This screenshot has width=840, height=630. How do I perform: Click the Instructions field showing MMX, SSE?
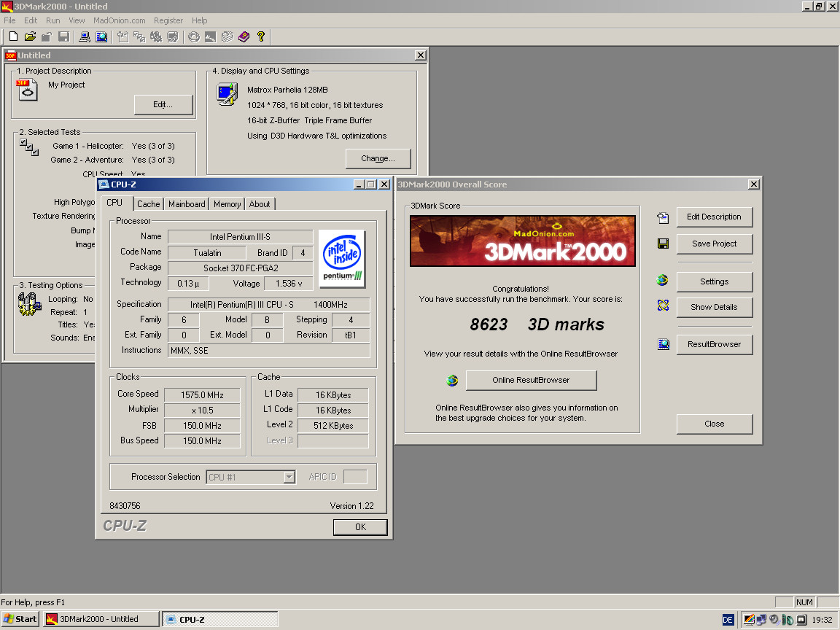point(269,351)
